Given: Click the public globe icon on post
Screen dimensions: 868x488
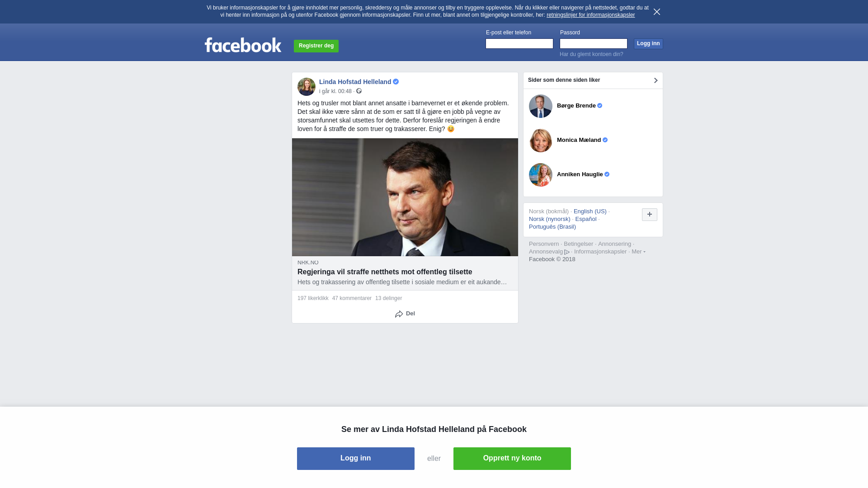Looking at the screenshot, I should (x=359, y=91).
